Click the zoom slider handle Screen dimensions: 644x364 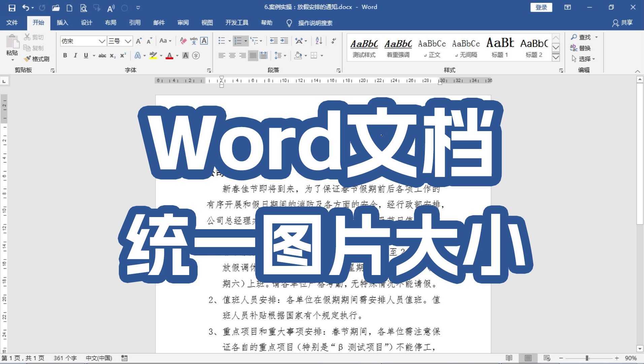coord(587,358)
